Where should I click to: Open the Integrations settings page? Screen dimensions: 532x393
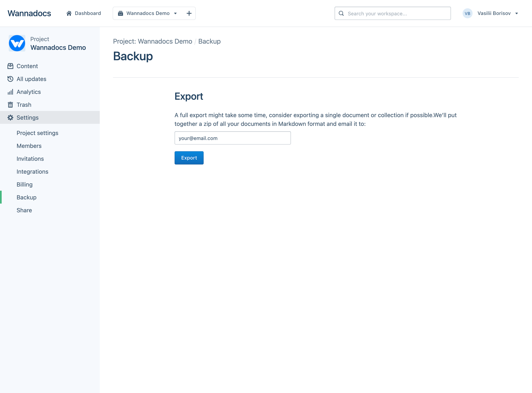[x=32, y=172]
